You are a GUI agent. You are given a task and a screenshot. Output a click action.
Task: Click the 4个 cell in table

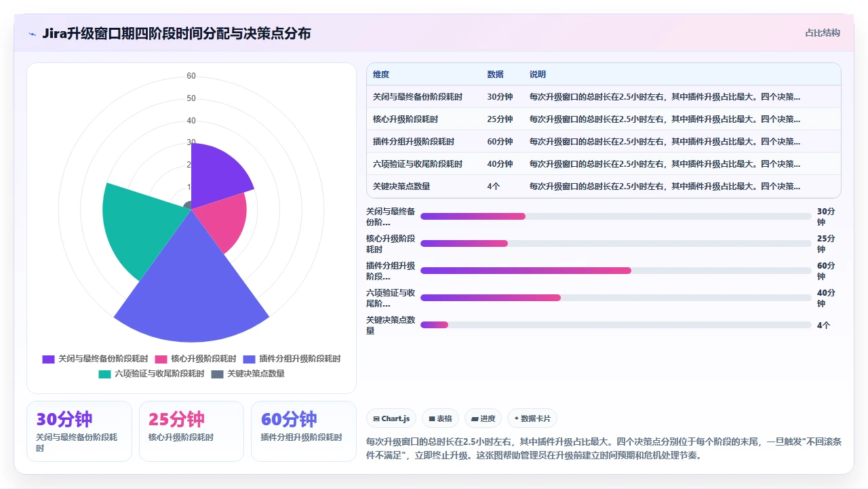493,187
